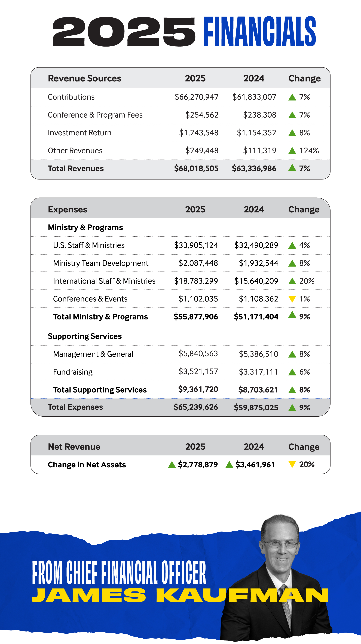Click the green arrow beside International Staff 20%
The width and height of the screenshot is (361, 644).
(x=292, y=281)
